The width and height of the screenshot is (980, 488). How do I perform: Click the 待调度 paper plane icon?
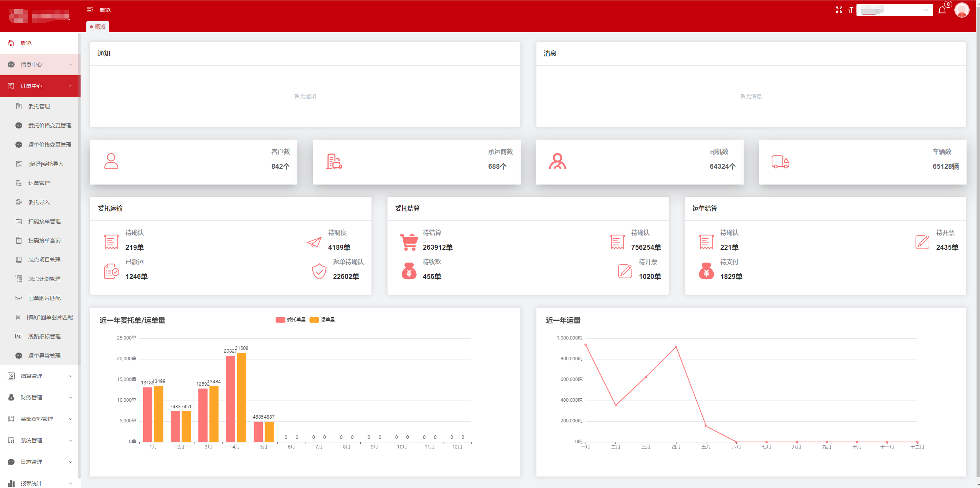pos(314,242)
